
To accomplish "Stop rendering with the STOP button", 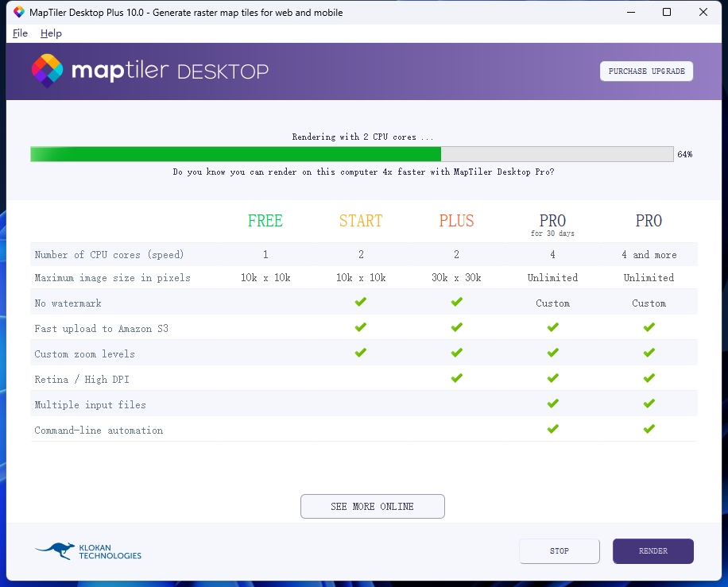I will pos(560,550).
